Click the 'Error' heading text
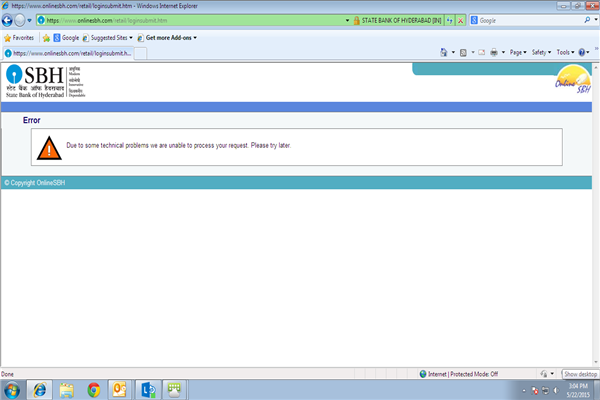Image resolution: width=600 pixels, height=400 pixels. [31, 120]
